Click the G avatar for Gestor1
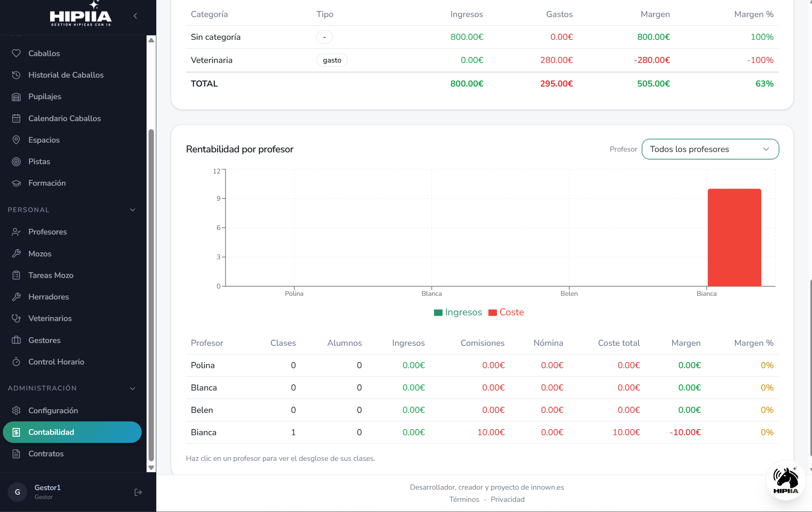The image size is (812, 512). point(17,492)
